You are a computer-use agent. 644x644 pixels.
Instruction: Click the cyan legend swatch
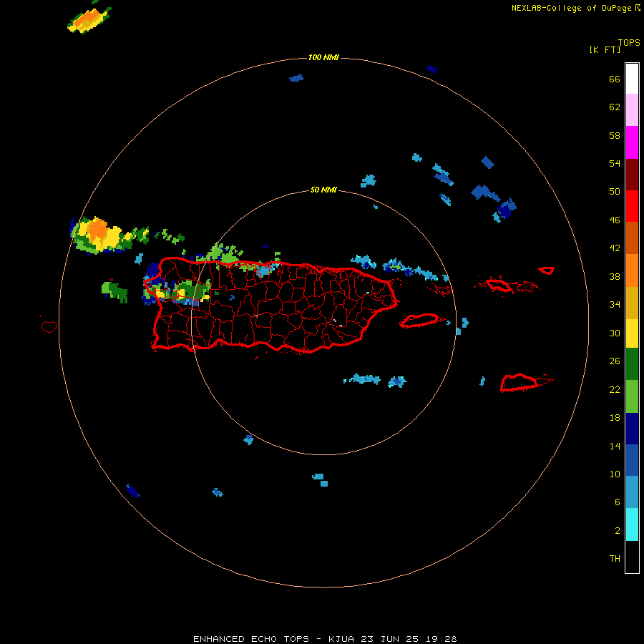[632, 525]
